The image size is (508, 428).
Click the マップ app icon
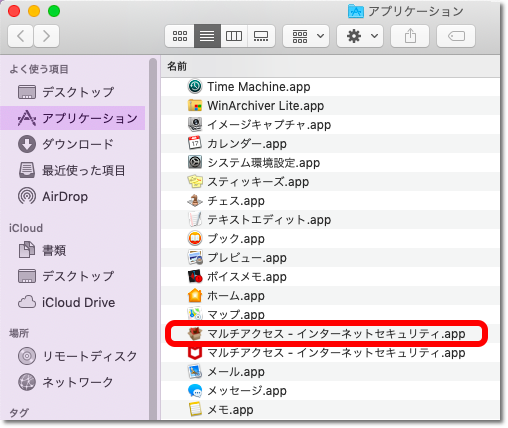point(195,314)
